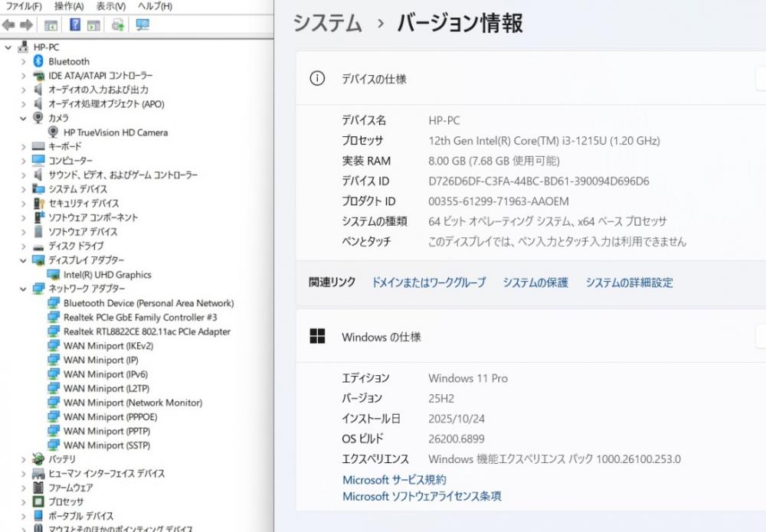Viewport: 766px width, 532px height.
Task: Expand the computer (コンピューター) category
Action: coord(23,161)
